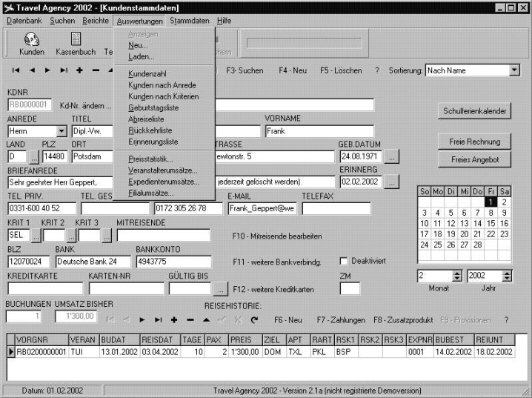This screenshot has width=532, height=398.
Task: Toggle the Deaktiviert checkbox
Action: [x=344, y=261]
